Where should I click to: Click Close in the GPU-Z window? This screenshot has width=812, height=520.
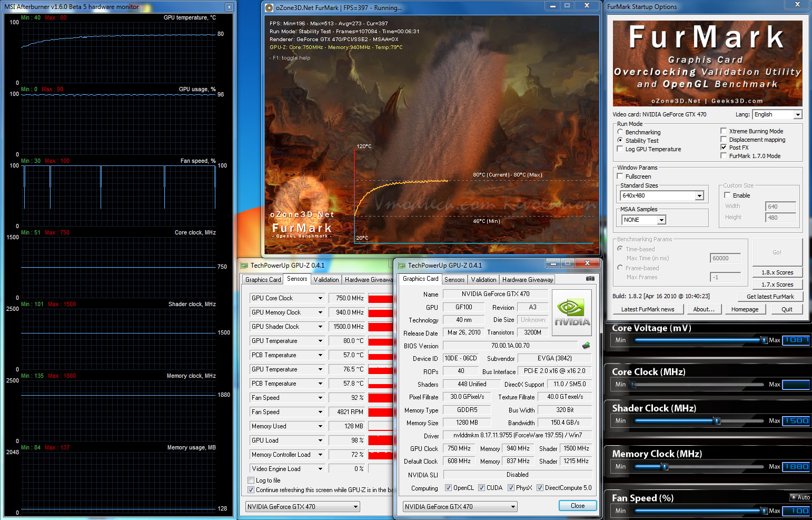coord(578,506)
